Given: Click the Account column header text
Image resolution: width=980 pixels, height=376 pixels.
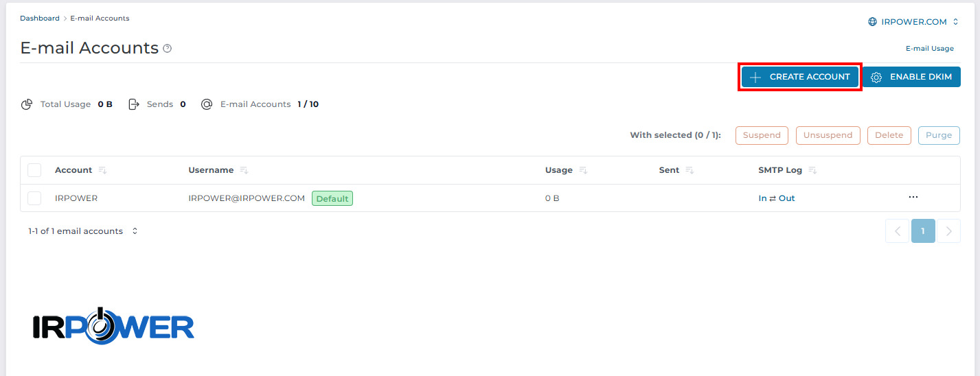Looking at the screenshot, I should [x=73, y=170].
